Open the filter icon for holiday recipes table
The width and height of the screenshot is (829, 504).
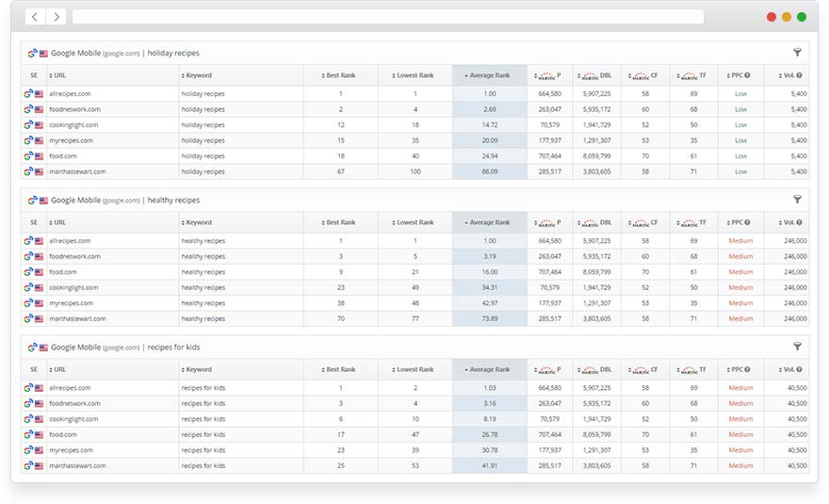coord(797,53)
